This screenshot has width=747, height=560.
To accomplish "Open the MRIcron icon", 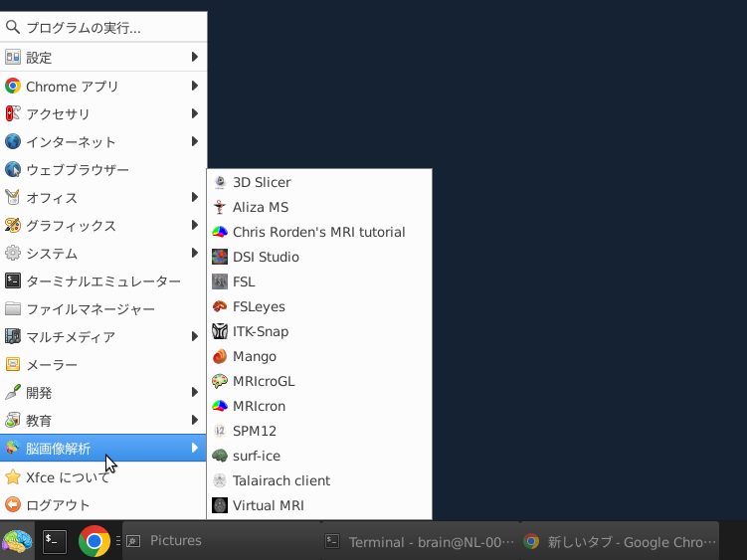I will coord(220,406).
